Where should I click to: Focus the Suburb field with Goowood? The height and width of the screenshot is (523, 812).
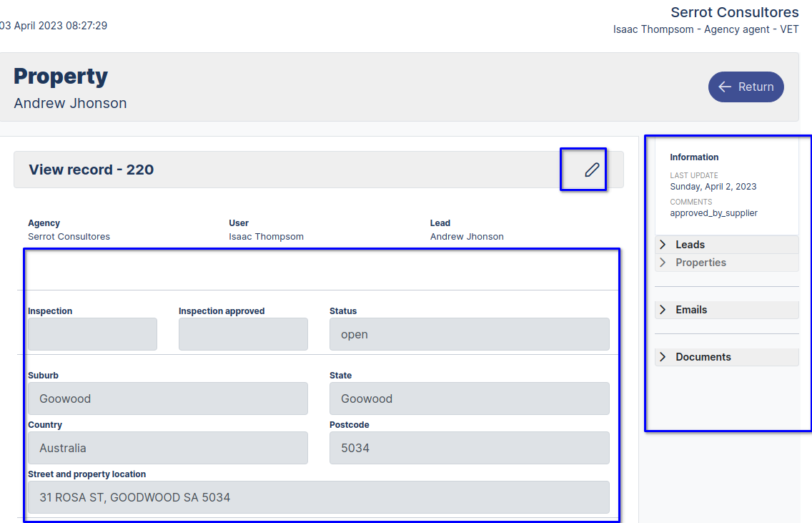click(x=167, y=399)
